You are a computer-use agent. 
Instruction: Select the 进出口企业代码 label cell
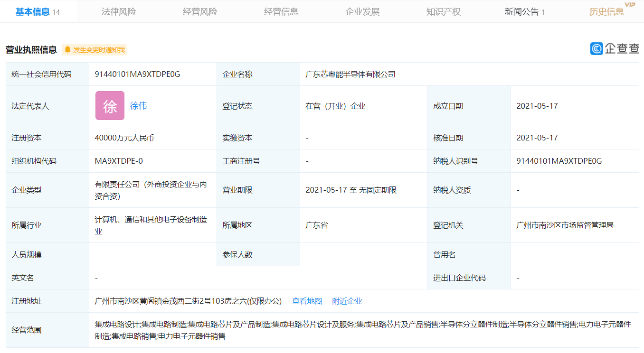[469, 278]
